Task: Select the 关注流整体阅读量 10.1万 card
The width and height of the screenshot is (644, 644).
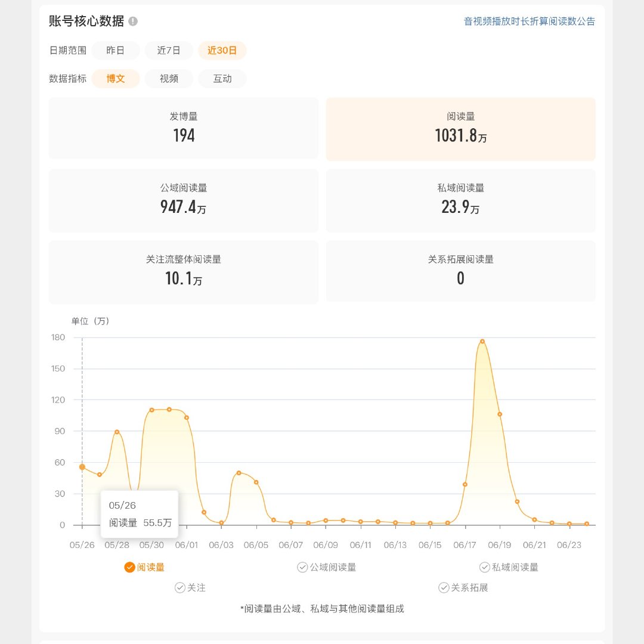Action: (x=184, y=272)
